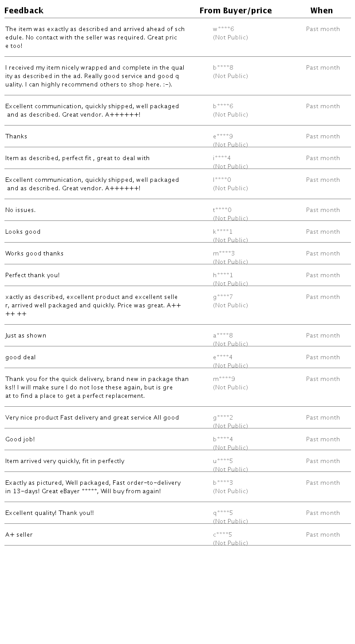
Task: Click buyer name t****0
Action: pyautogui.click(x=222, y=210)
